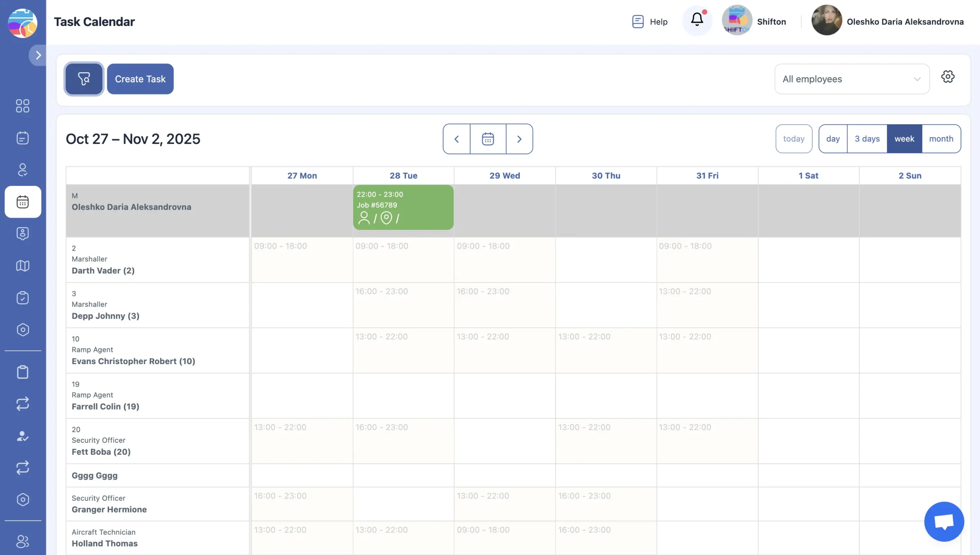Open the map icon in sidebar

tap(23, 266)
